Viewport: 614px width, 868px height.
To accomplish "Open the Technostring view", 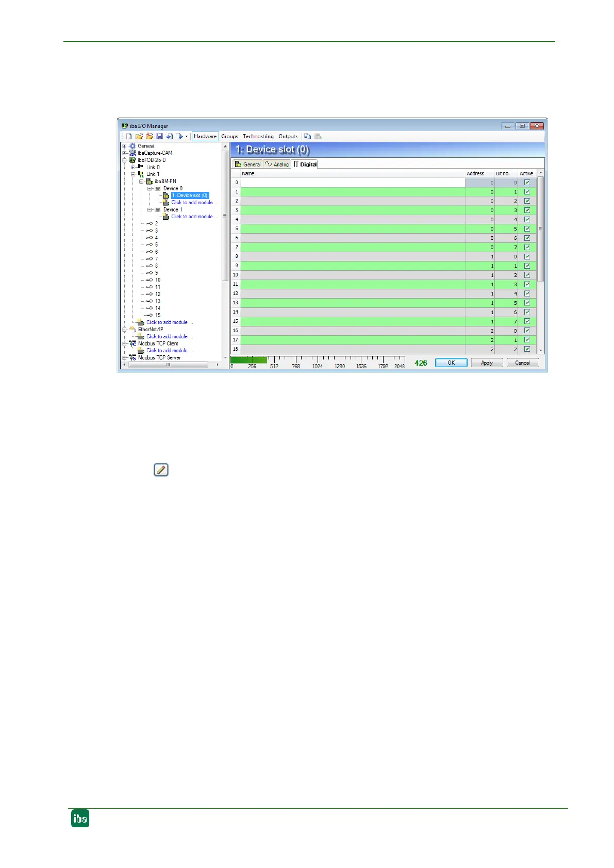I will point(258,137).
